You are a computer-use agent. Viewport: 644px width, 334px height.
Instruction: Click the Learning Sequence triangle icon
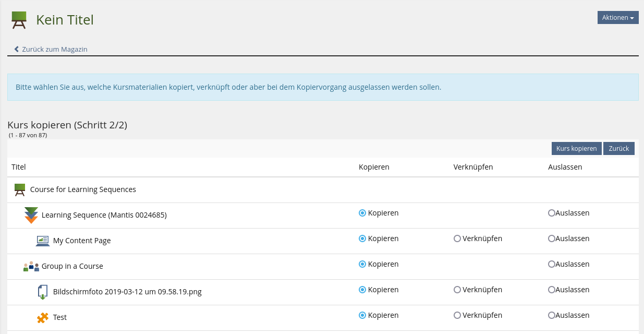click(31, 215)
